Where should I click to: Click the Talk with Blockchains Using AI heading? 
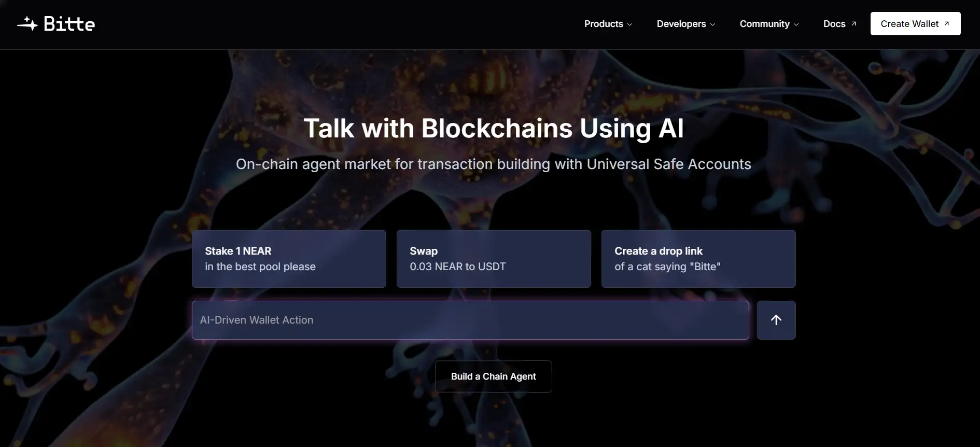coord(494,128)
